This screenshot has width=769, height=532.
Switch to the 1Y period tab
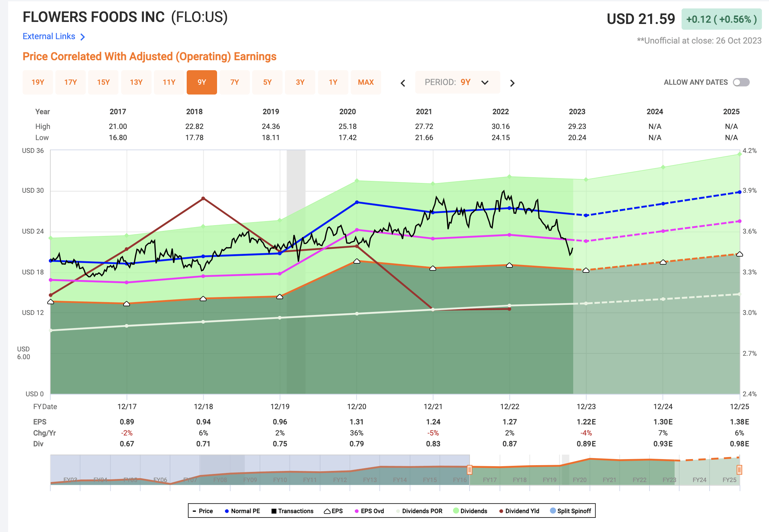333,82
